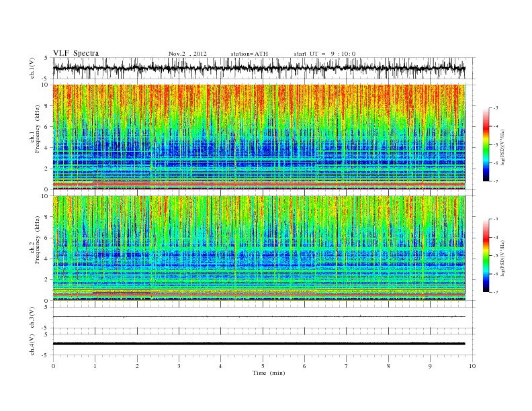Click the ch.1 voltage waveform trace
532x411 pixels.
(x=259, y=68)
